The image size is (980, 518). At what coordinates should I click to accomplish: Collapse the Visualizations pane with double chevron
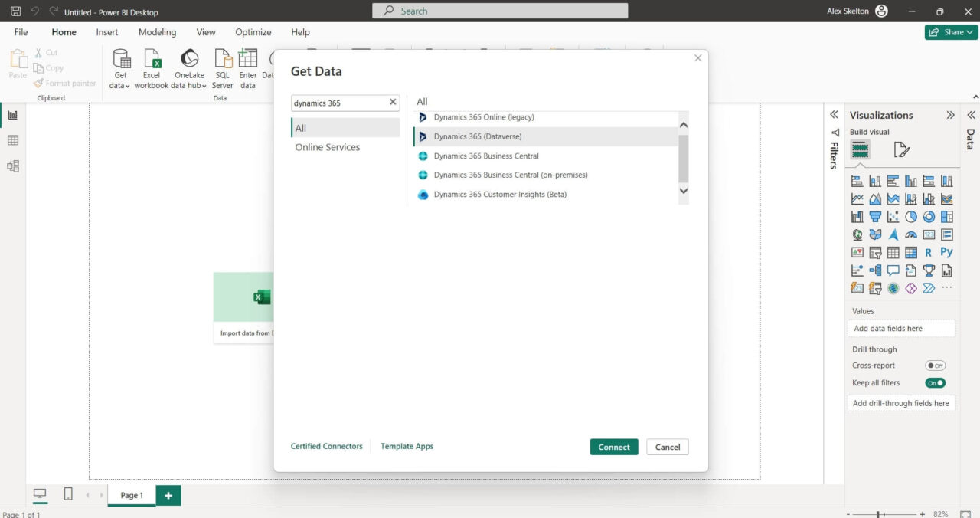point(950,115)
